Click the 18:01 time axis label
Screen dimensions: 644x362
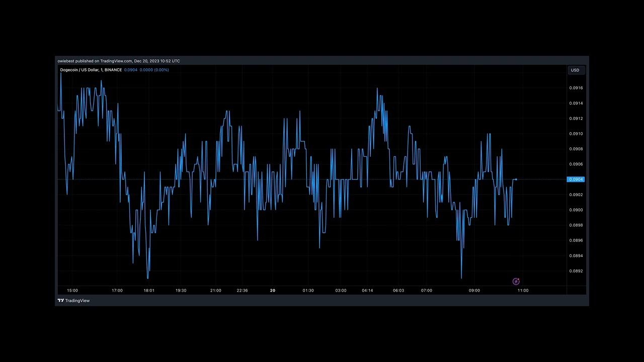pos(149,291)
